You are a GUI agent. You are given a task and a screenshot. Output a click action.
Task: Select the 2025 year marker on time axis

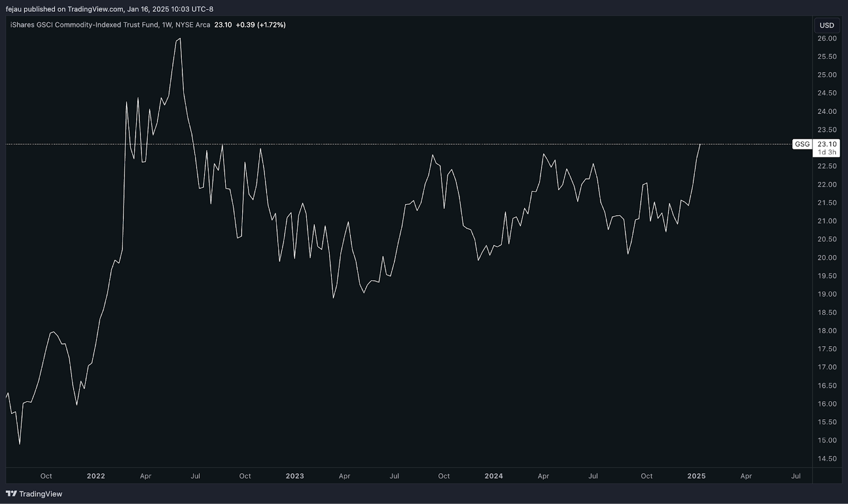click(x=696, y=476)
